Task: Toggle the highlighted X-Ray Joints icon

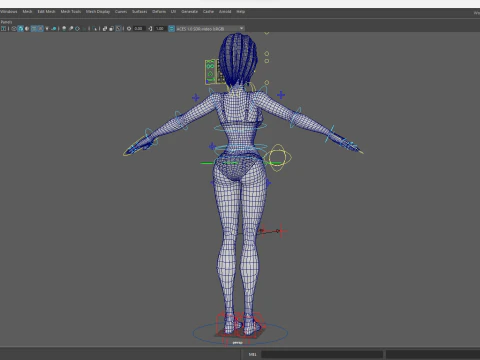Action: coord(118,29)
